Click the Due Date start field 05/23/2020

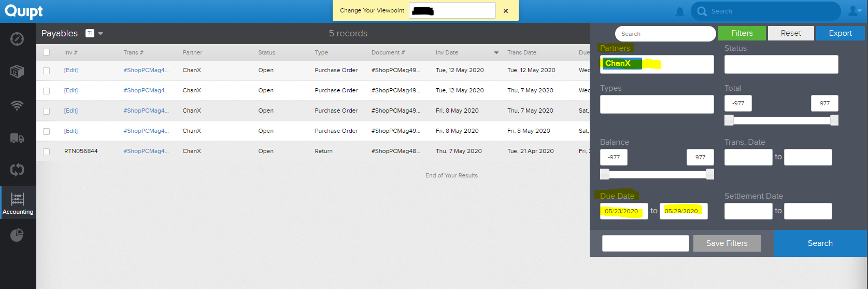pyautogui.click(x=624, y=211)
